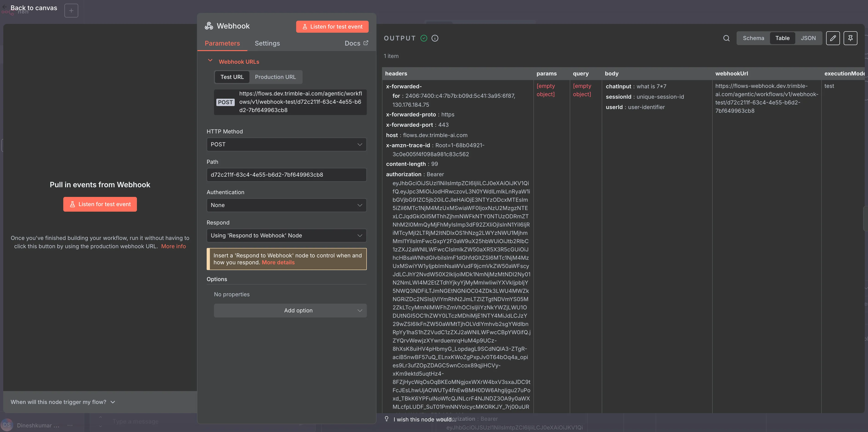
Task: Click the Path input field
Action: [x=286, y=175]
